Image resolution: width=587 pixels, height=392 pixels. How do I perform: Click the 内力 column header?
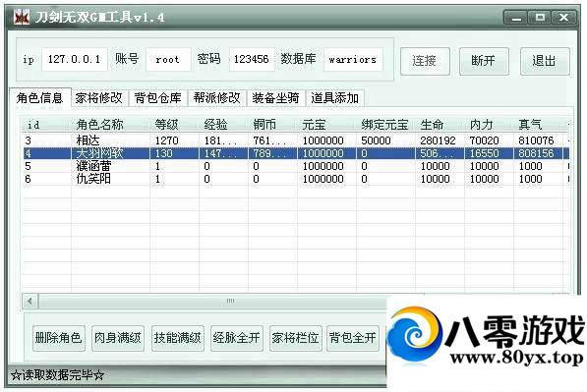coord(489,125)
